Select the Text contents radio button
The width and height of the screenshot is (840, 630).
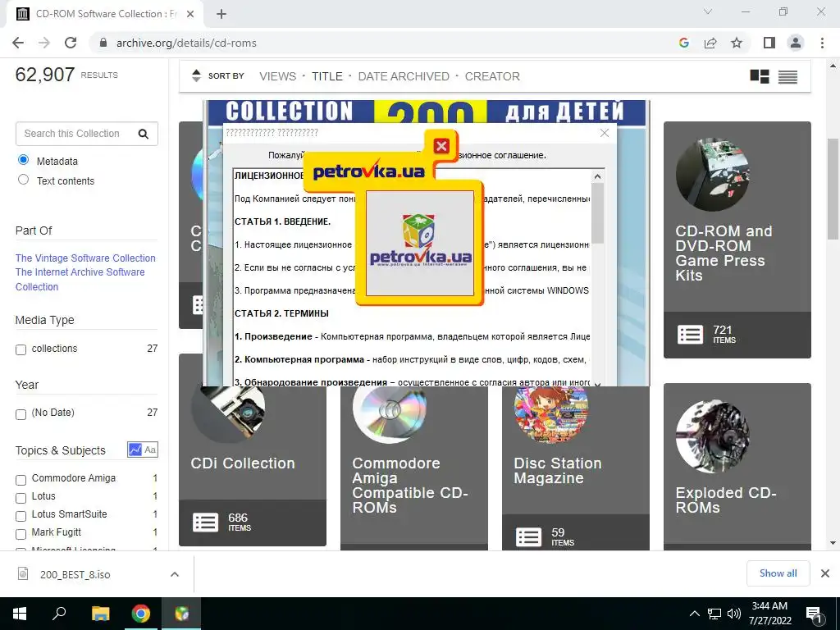(23, 180)
